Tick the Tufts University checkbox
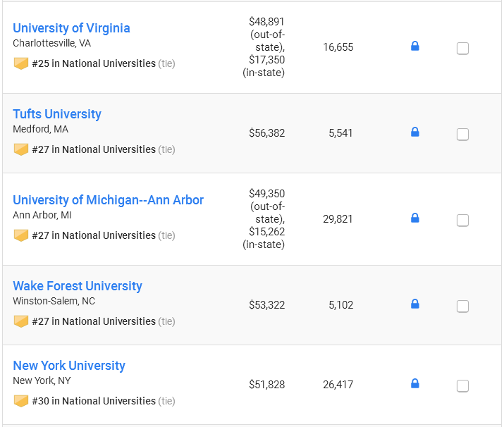This screenshot has height=427, width=504. point(462,135)
